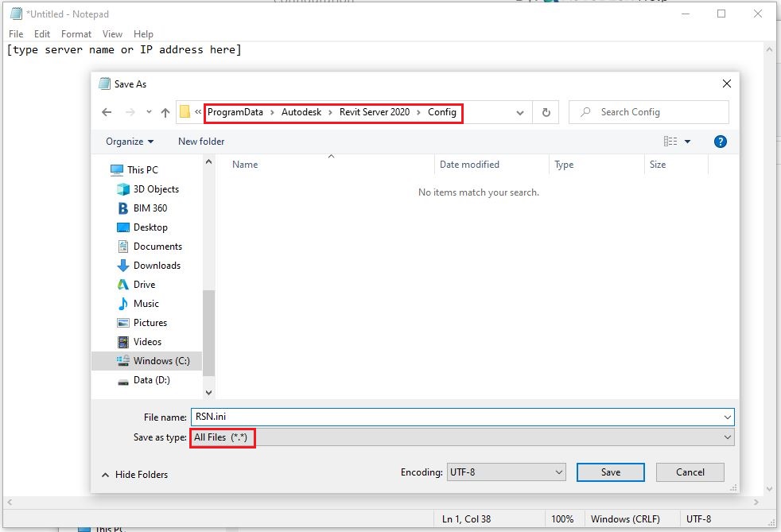
Task: Create a New folder
Action: pos(201,142)
